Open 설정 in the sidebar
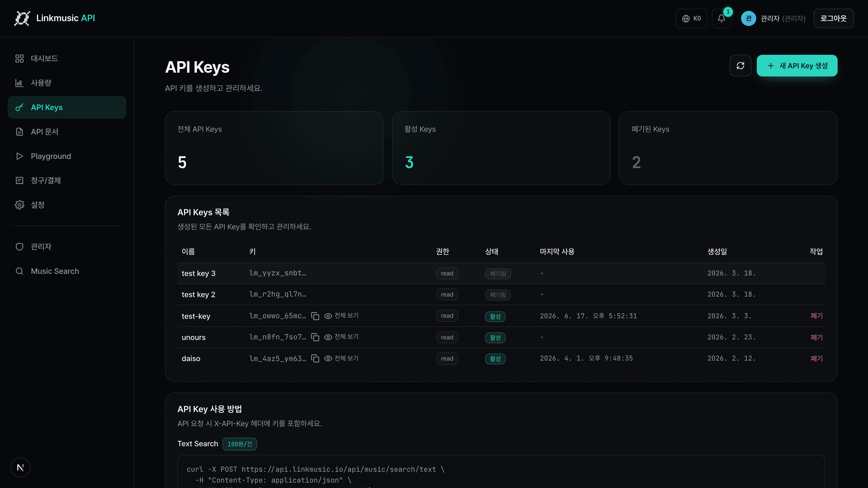Screen dimensions: 868x488 (67, 205)
